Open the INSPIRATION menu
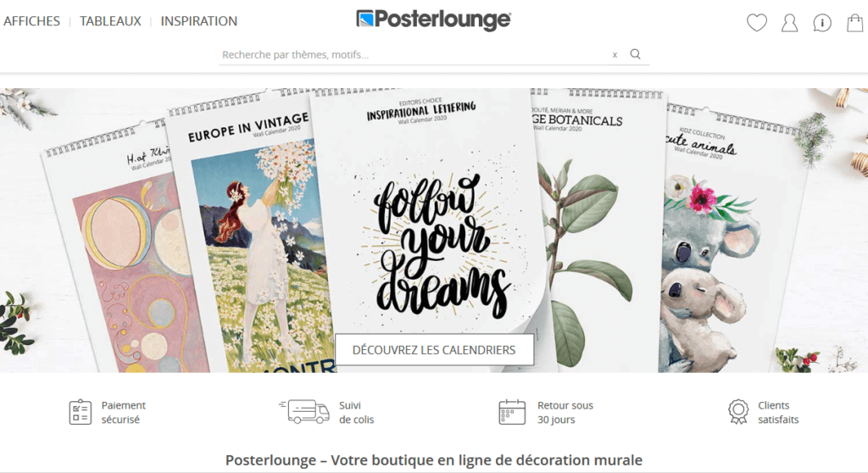This screenshot has height=473, width=868. (x=198, y=21)
